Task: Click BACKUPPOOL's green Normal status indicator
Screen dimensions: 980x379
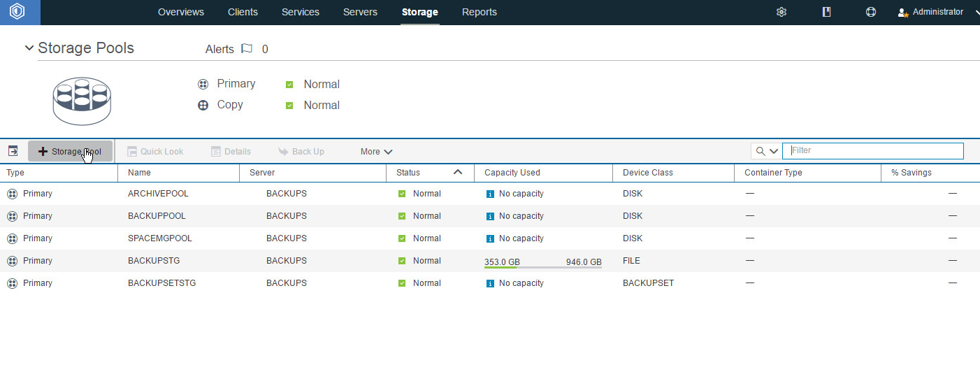Action: (402, 216)
